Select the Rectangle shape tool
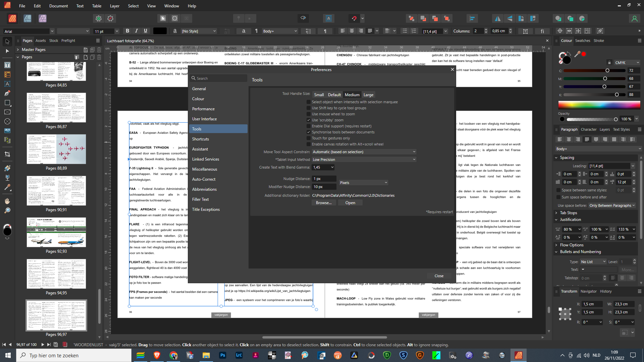This screenshot has width=644, height=362. click(7, 103)
